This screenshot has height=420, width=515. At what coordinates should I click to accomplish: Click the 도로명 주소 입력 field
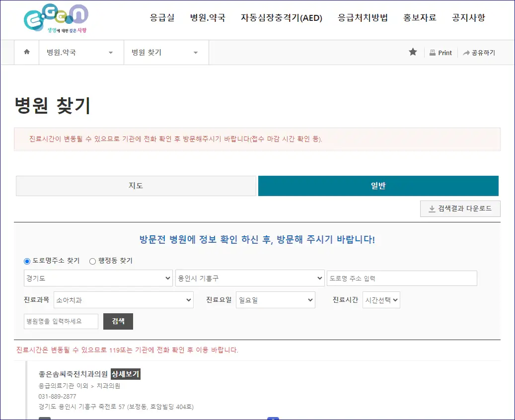[402, 278]
